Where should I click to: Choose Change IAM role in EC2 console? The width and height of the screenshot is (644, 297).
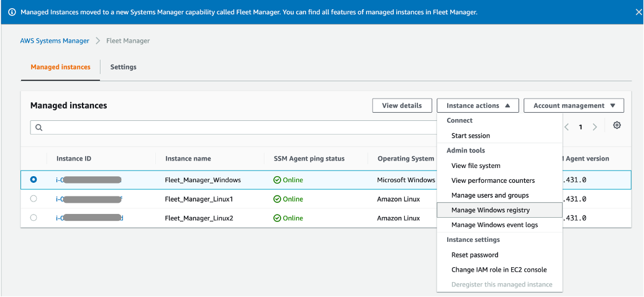point(499,270)
